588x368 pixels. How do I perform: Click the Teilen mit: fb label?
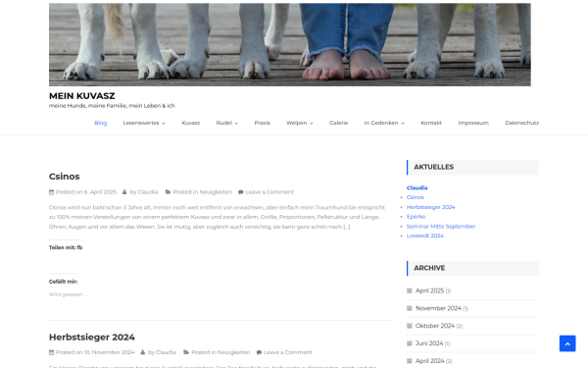pos(66,247)
